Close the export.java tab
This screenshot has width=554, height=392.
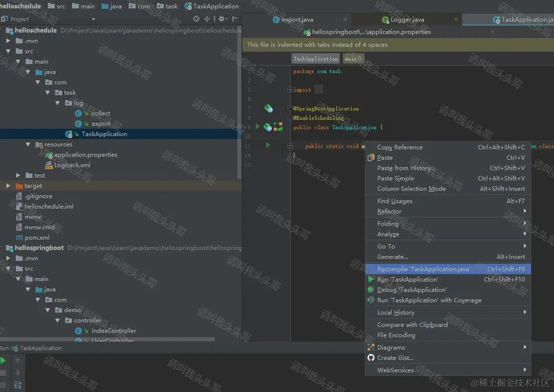tap(345, 20)
